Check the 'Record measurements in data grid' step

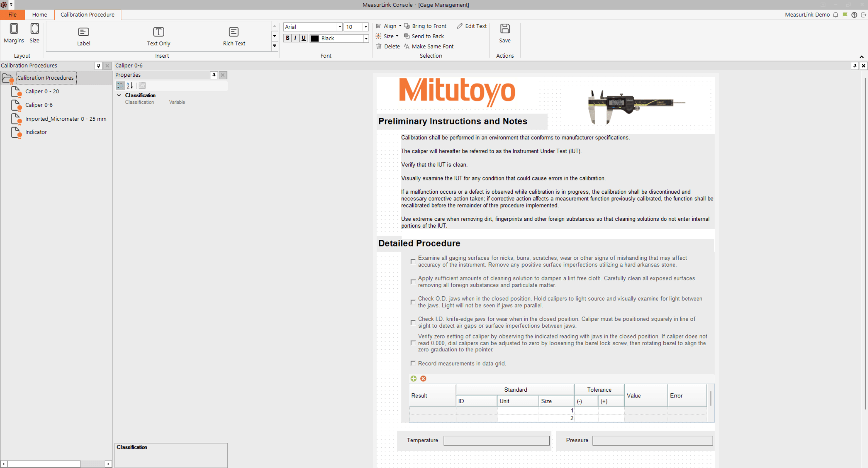pyautogui.click(x=413, y=363)
